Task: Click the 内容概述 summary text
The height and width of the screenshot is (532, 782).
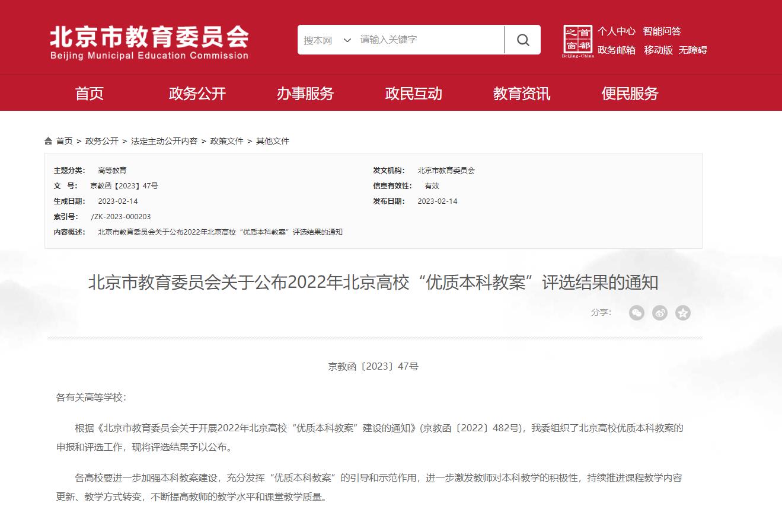Action: click(x=220, y=232)
